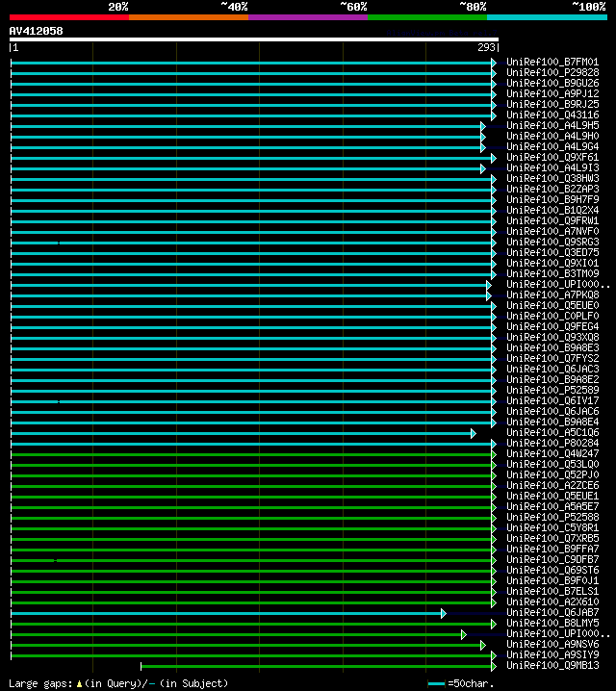Viewport: 616px width, 691px height.
Task: Open hit UniRef100_B9GU26
Action: [552, 84]
